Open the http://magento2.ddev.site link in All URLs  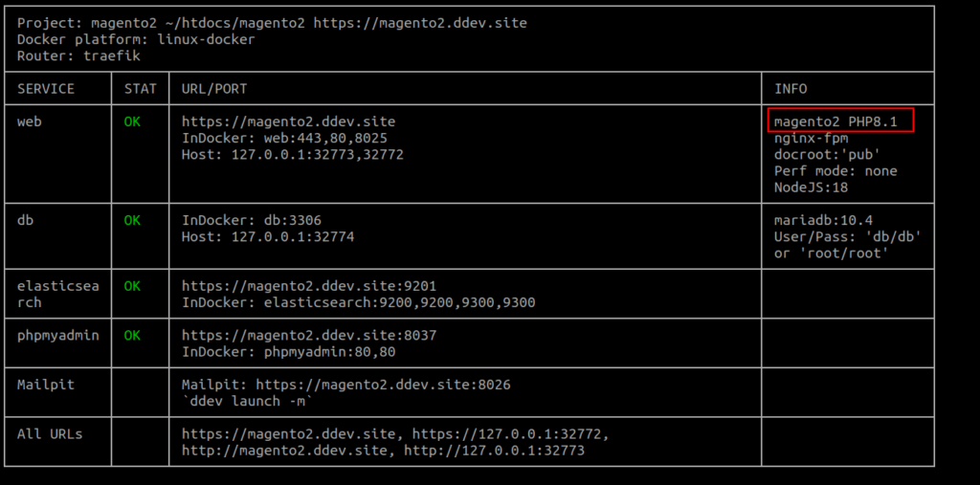click(x=284, y=450)
